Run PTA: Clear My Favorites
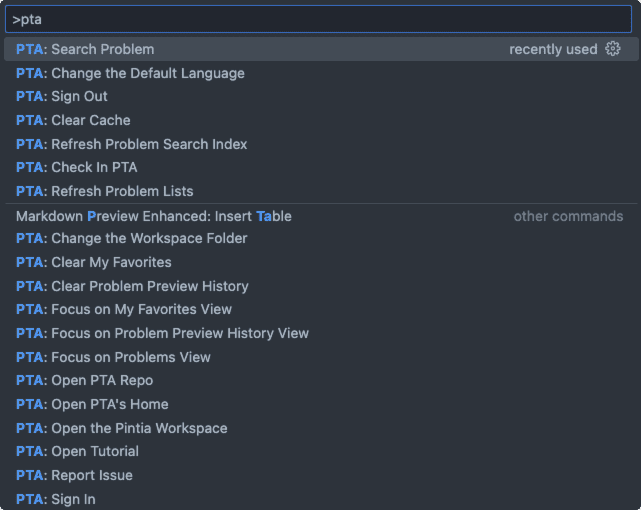Screen dimensions: 641x510 point(321,262)
